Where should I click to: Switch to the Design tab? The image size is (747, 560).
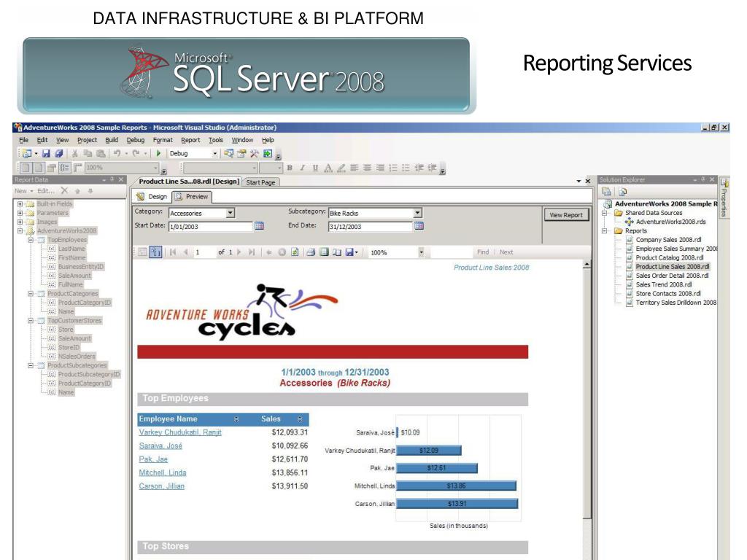[152, 197]
